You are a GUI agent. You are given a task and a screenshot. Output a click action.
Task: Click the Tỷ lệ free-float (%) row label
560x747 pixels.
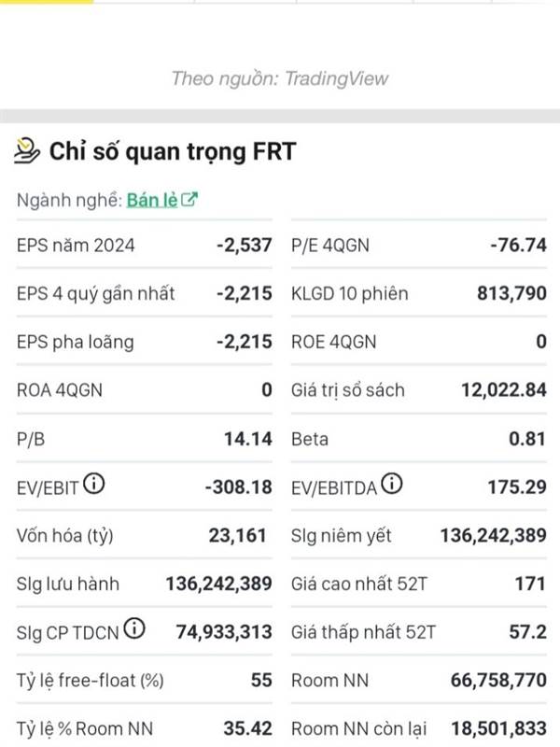coord(91,681)
